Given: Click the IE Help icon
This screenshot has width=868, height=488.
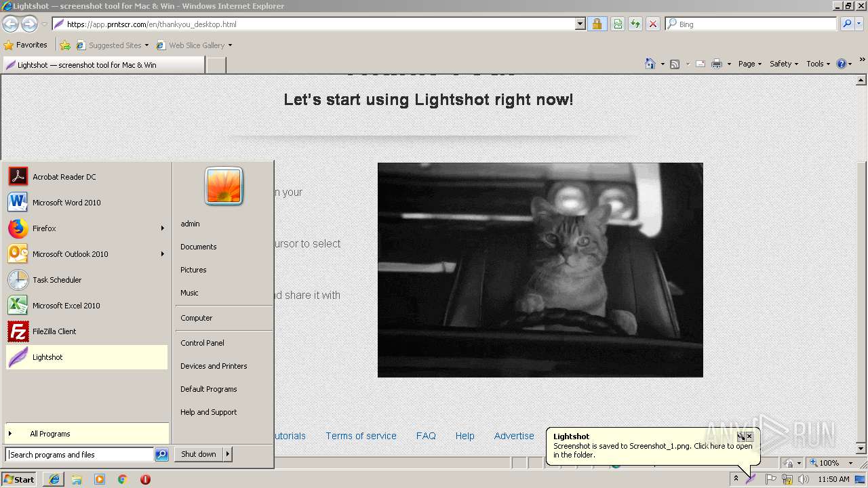Looking at the screenshot, I should [x=842, y=64].
